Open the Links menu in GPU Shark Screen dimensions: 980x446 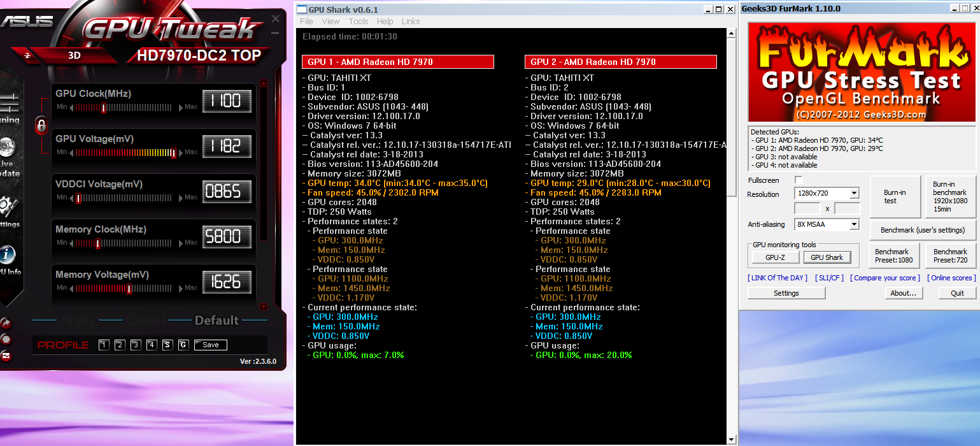(411, 21)
